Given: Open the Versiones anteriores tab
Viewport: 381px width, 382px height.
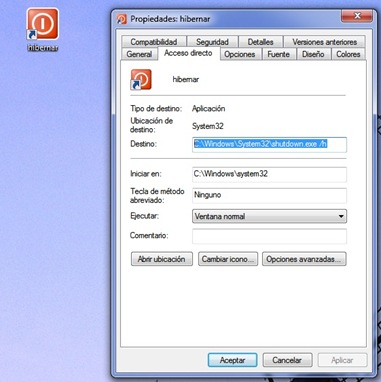Looking at the screenshot, I should [x=324, y=42].
